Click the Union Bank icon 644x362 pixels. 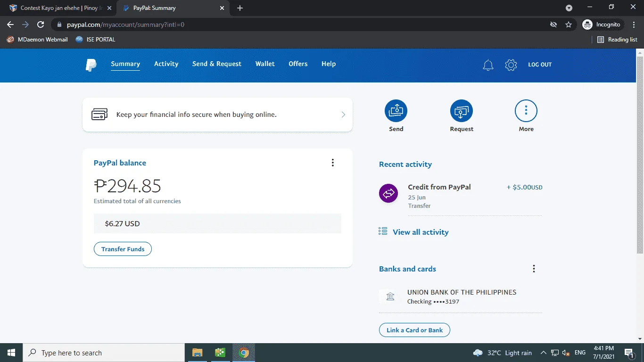[390, 296]
